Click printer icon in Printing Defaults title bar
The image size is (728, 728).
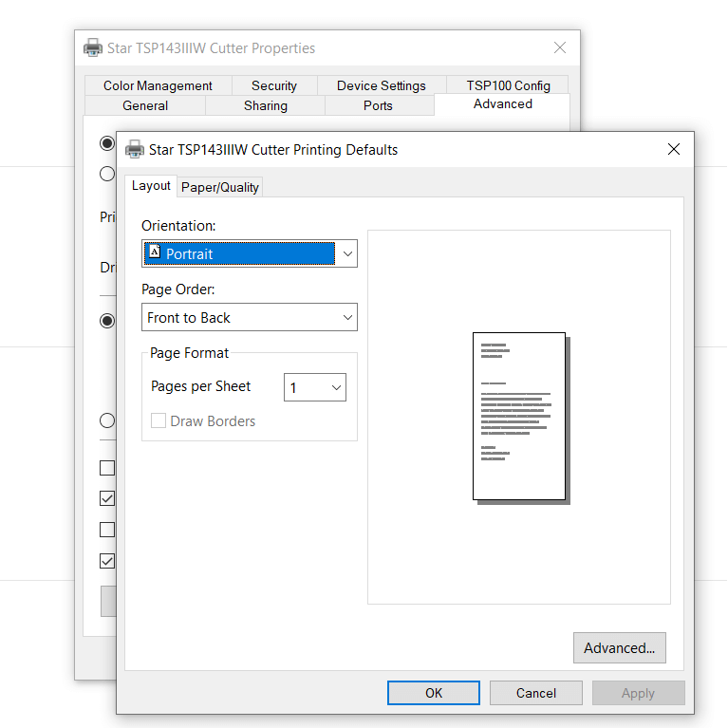click(135, 150)
